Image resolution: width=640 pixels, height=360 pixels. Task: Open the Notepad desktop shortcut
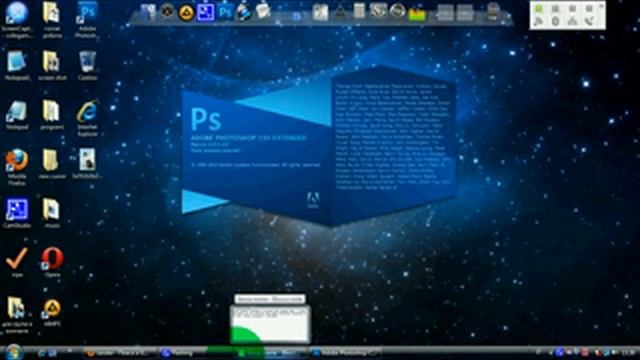click(x=17, y=115)
